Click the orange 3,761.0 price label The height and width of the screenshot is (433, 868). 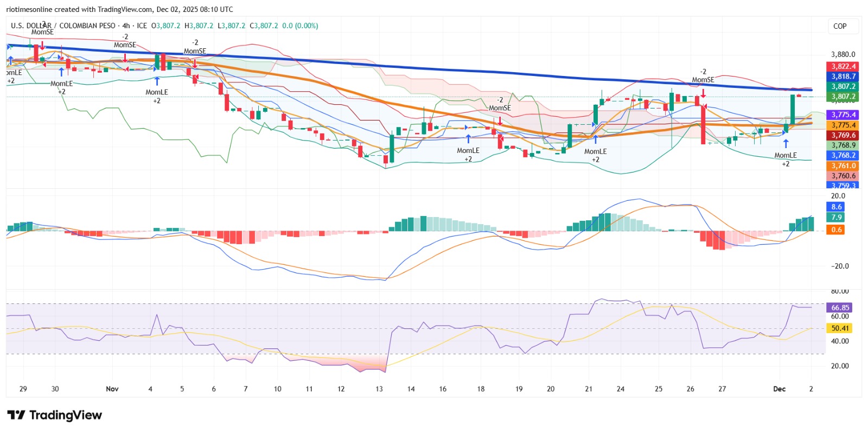[x=843, y=165]
